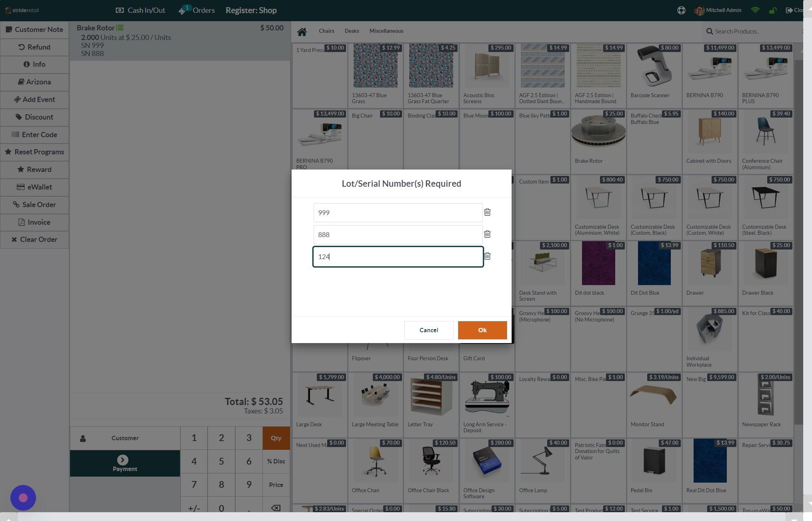Open the Chairs category
The width and height of the screenshot is (812, 521).
(x=326, y=31)
